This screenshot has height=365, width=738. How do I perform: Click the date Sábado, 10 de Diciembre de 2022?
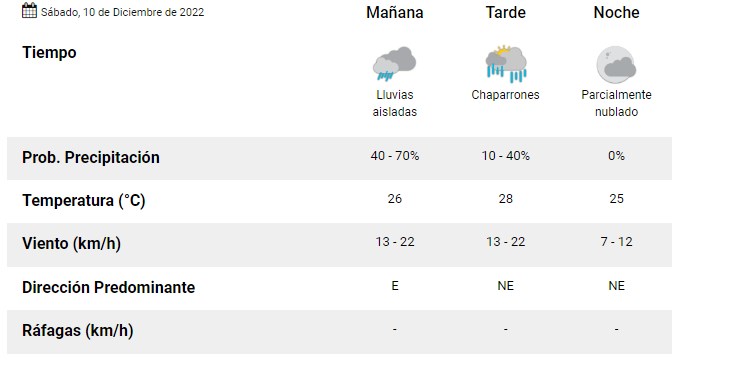coord(122,12)
